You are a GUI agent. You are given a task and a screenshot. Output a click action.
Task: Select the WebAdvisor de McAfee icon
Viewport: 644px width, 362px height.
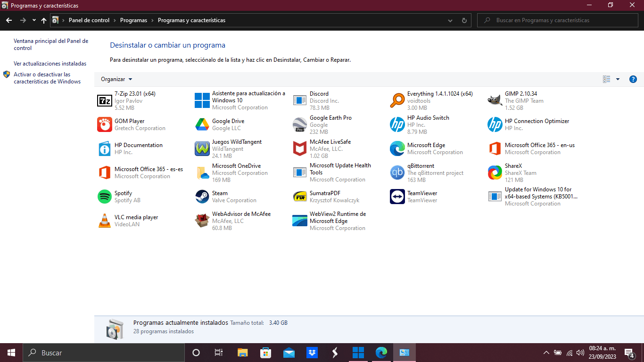202,221
